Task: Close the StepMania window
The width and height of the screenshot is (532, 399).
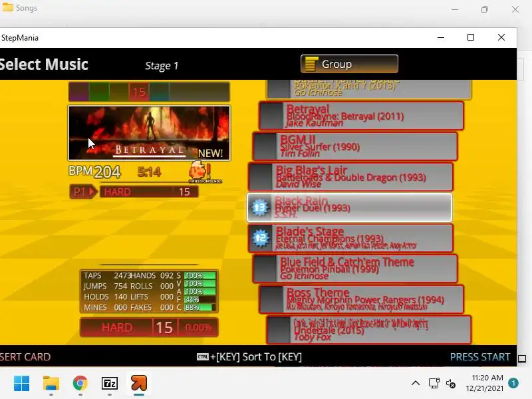Action: (501, 37)
